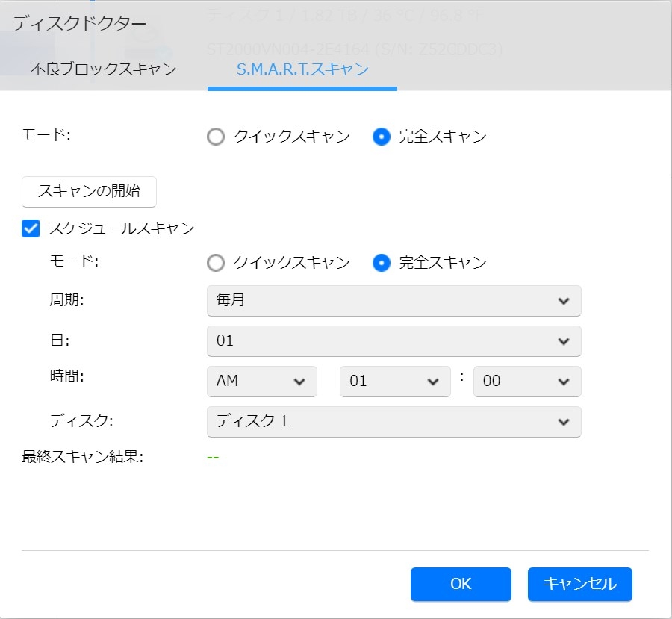Viewport: 672px width, 619px height.
Task: Switch to the 不良ブロックスキャン tab
Action: (x=103, y=69)
